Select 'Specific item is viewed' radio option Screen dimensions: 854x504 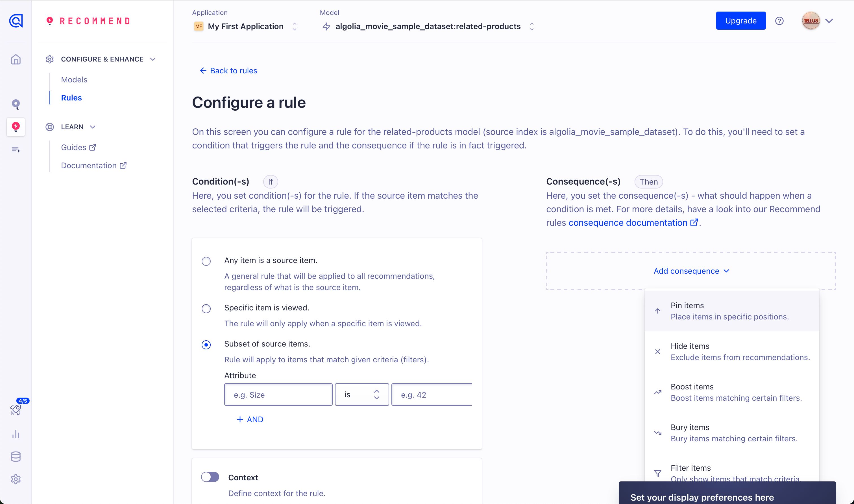(x=206, y=309)
